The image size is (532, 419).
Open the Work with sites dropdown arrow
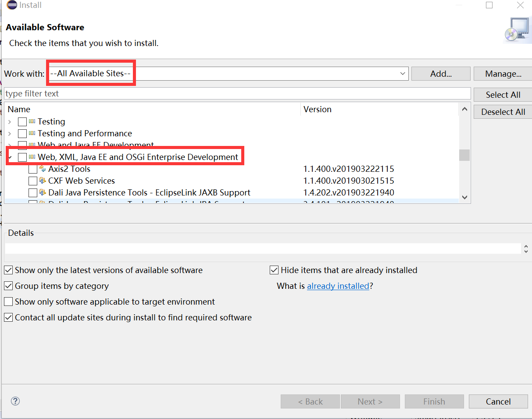coord(403,74)
